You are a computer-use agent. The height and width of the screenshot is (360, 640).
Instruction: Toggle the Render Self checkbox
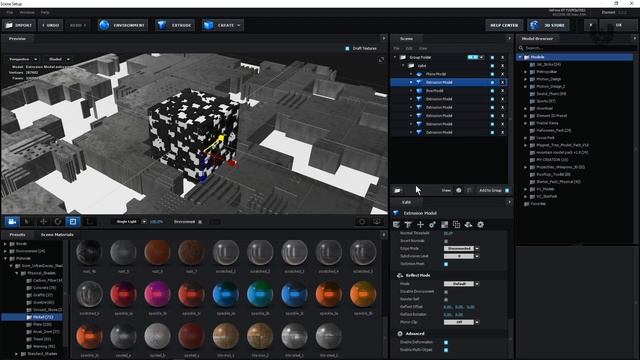(446, 299)
